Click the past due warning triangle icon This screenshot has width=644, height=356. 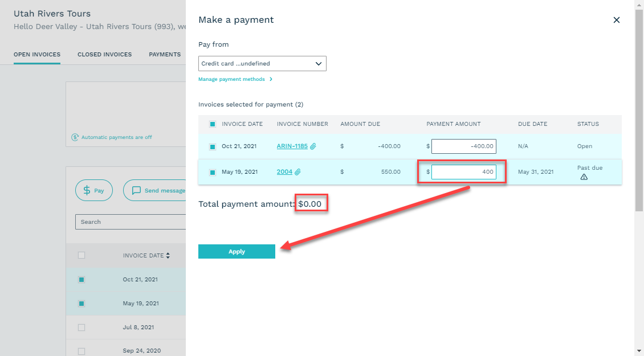point(584,177)
